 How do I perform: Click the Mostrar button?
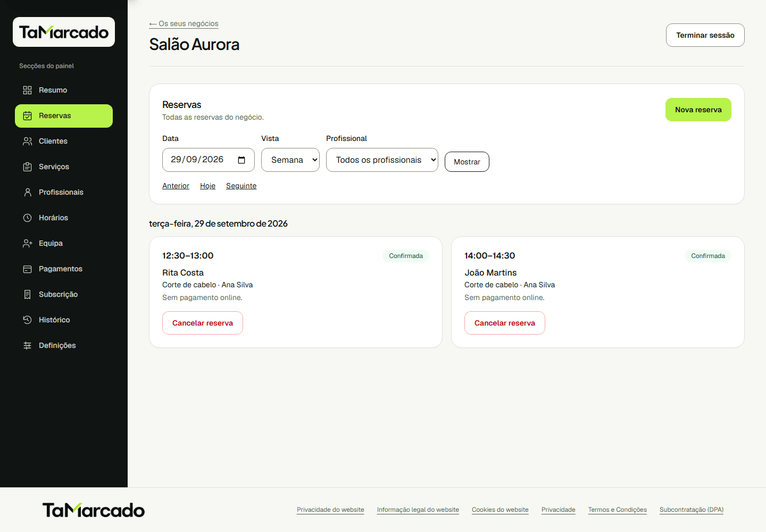467,162
